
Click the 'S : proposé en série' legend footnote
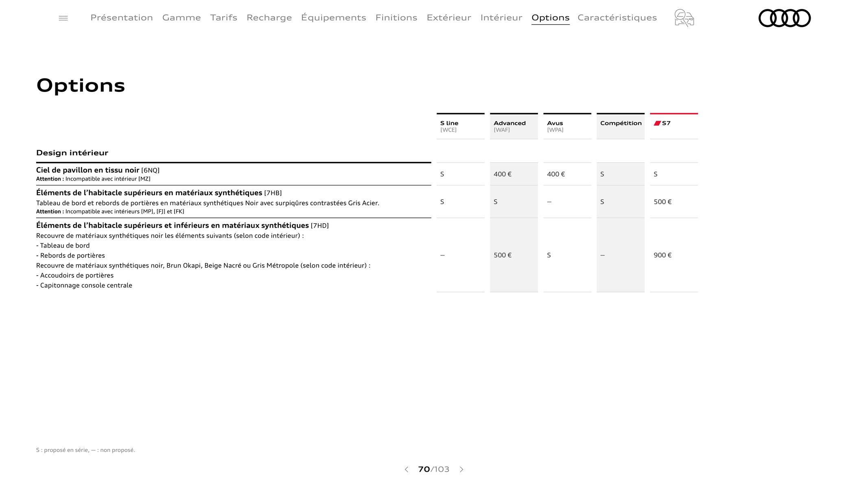click(x=85, y=450)
